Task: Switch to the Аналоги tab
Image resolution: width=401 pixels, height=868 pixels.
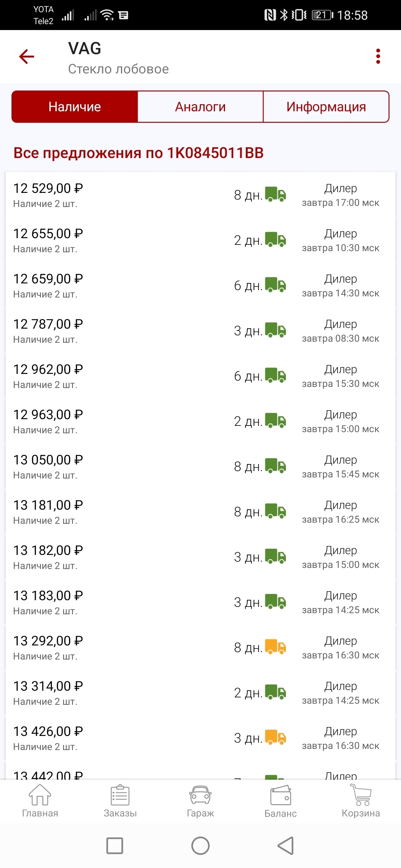Action: 200,107
